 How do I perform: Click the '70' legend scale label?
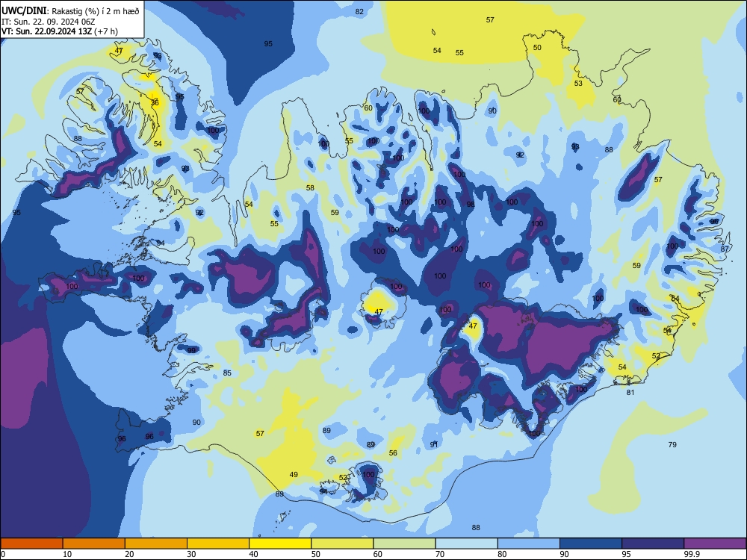tap(440, 554)
